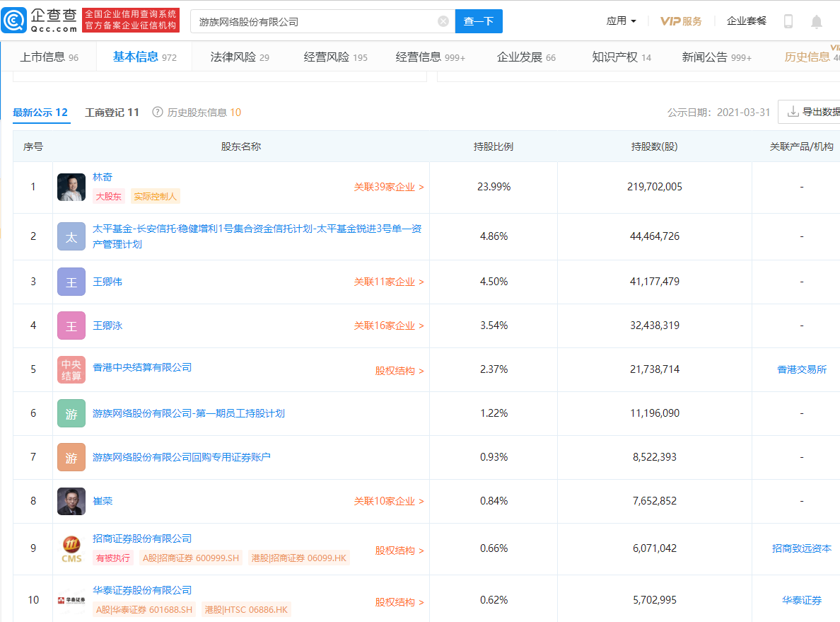Open shareholder 林奇 profile link
Screen dimensions: 840x622
tap(103, 177)
